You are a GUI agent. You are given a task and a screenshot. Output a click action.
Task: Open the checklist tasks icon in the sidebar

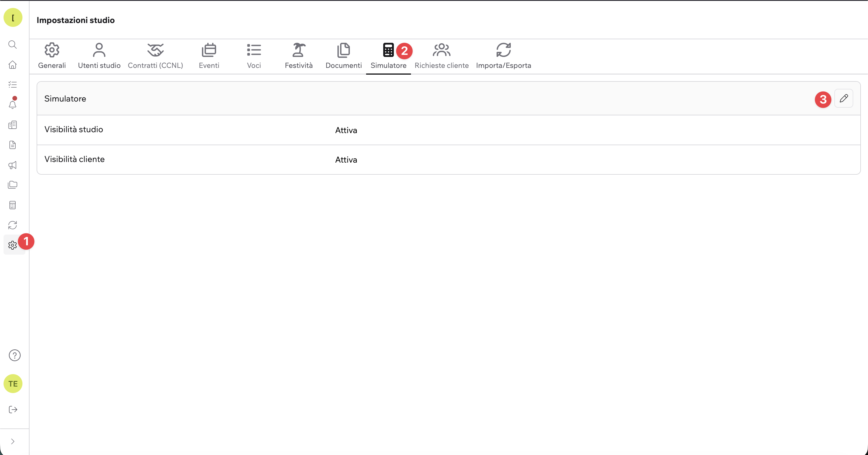[x=12, y=84]
